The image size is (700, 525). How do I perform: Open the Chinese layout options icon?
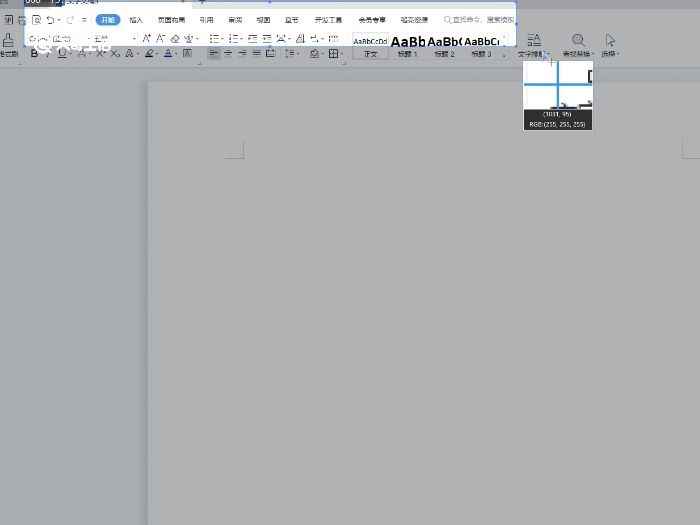[x=281, y=39]
